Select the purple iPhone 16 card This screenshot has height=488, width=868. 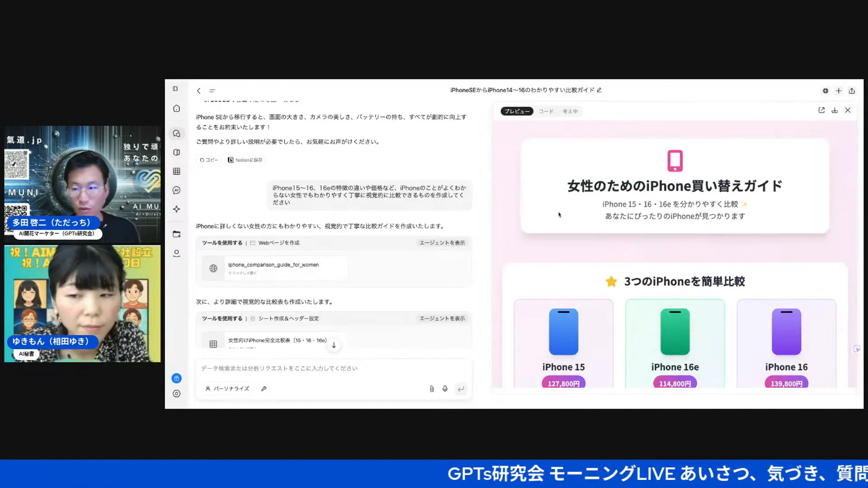click(x=787, y=343)
